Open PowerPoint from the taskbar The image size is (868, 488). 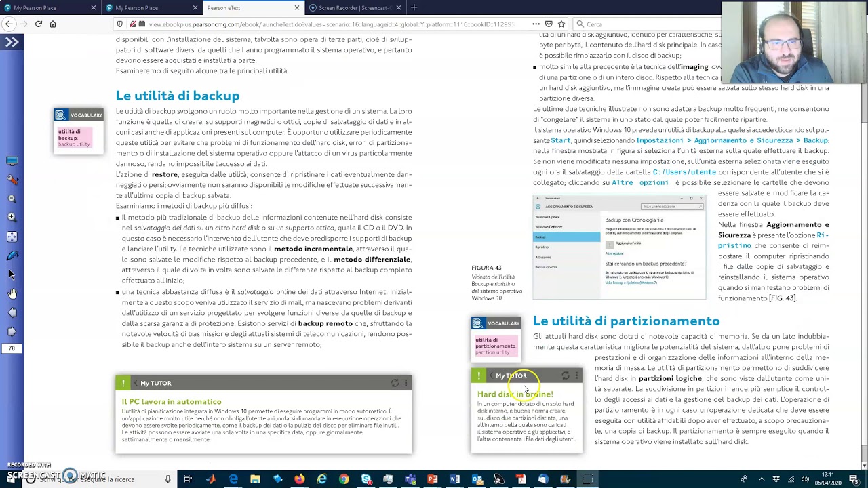tap(433, 479)
